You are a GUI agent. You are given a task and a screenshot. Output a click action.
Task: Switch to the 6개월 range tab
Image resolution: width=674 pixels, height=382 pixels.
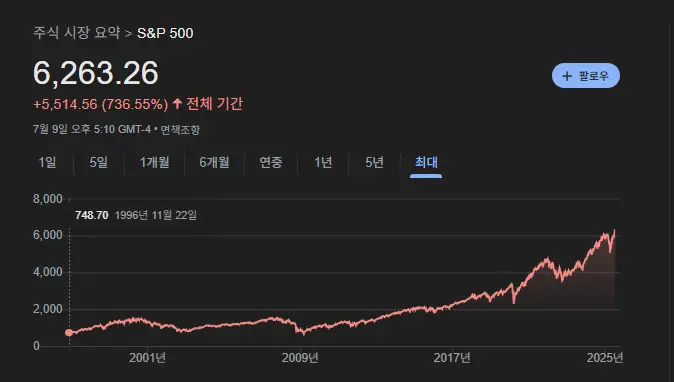point(214,162)
